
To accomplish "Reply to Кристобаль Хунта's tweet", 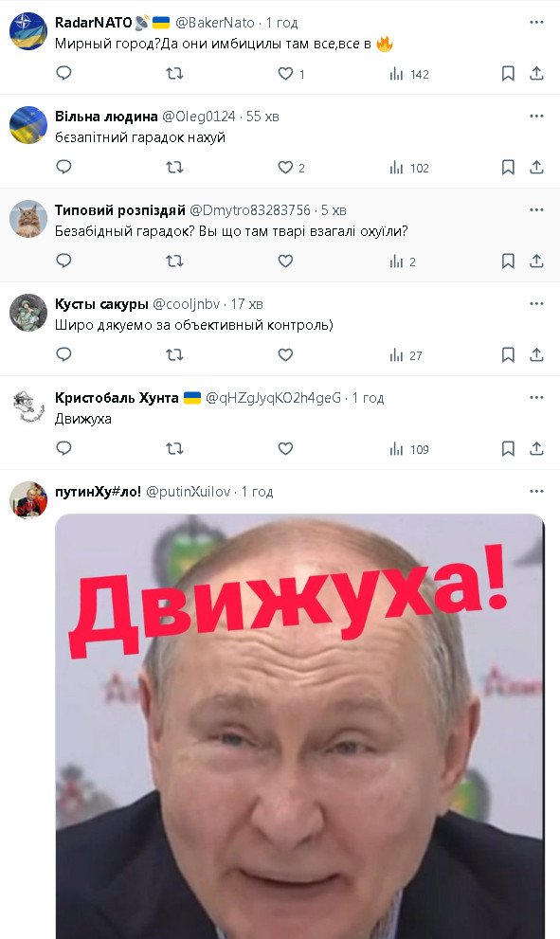I will click(x=63, y=448).
